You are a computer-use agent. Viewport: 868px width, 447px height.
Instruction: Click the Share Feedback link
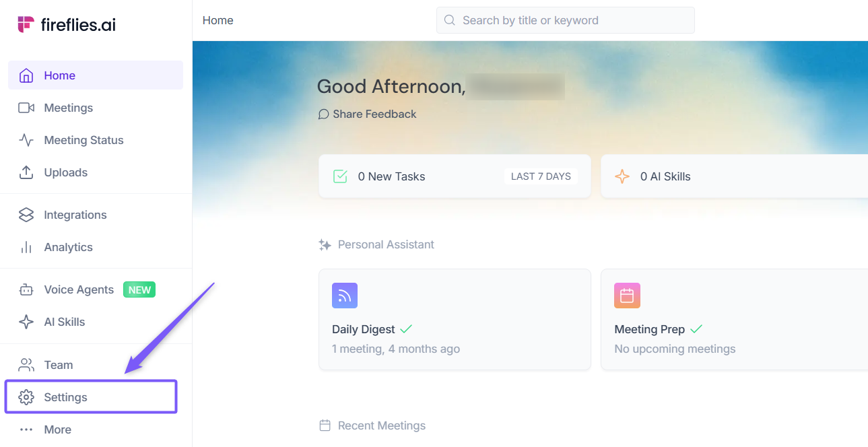368,114
